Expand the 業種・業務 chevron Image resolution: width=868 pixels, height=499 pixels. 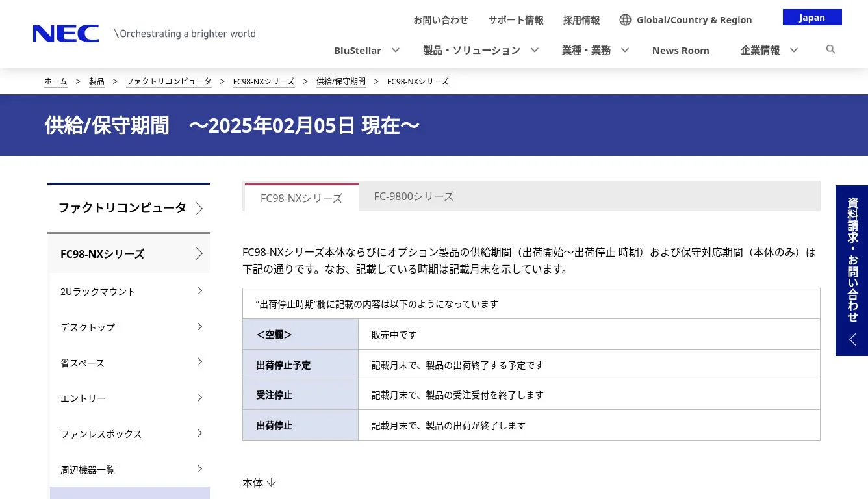[624, 50]
